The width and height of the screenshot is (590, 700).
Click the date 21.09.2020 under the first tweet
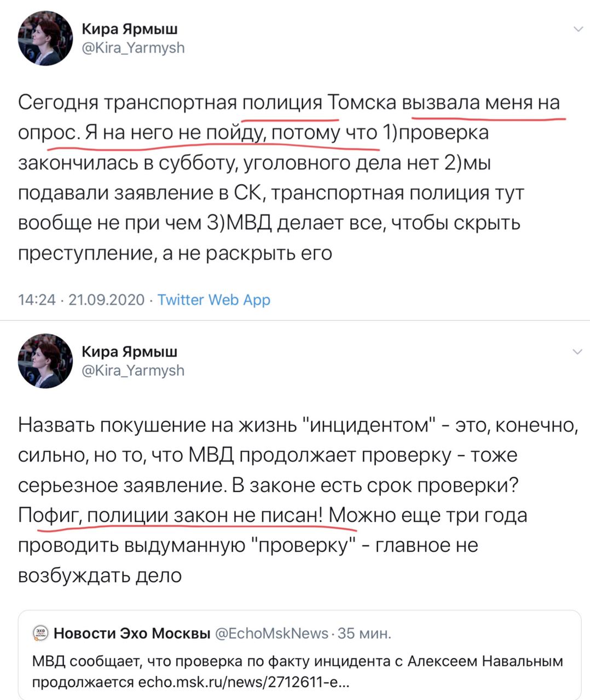click(106, 300)
